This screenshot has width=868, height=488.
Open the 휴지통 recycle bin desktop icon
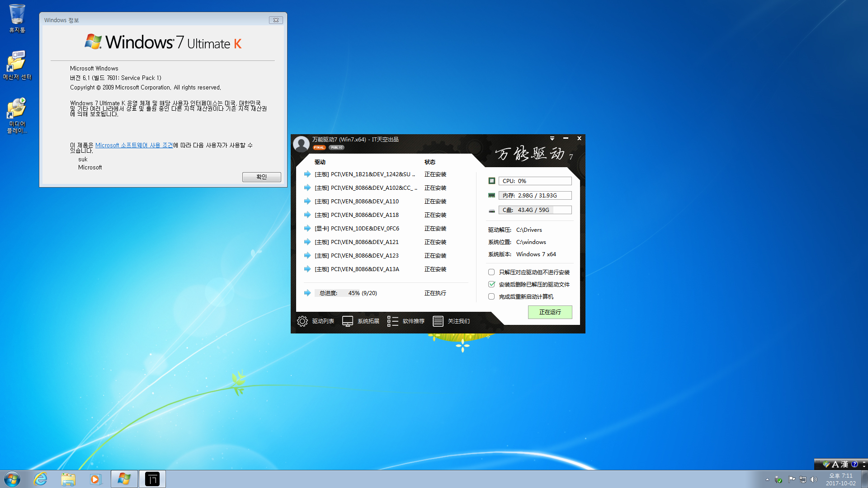pos(17,19)
